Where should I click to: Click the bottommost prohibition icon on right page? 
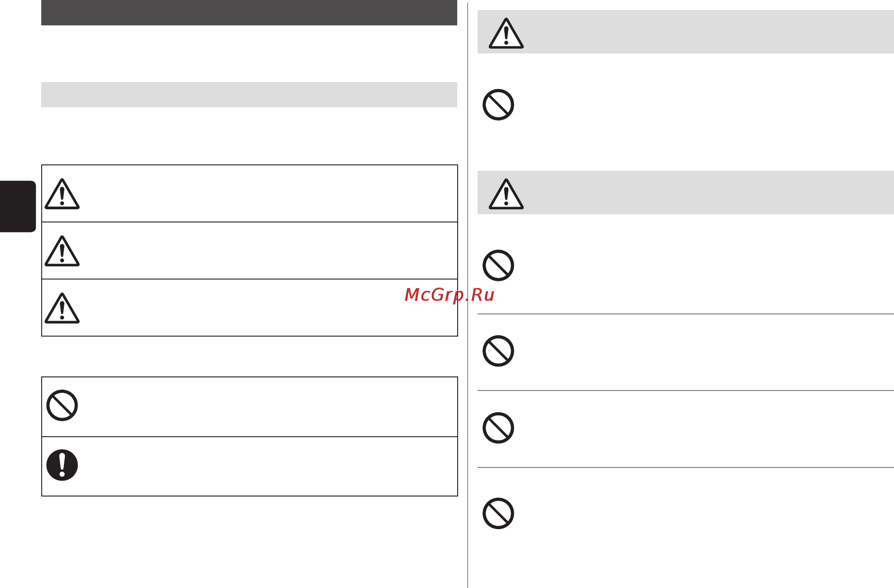[x=498, y=514]
